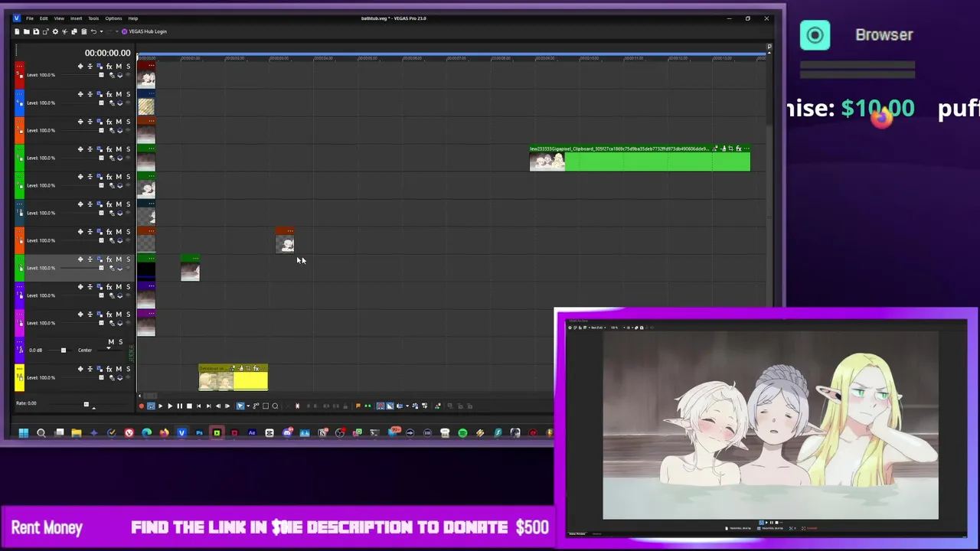Screen dimensions: 980x551
Task: Select the Envelope edit tool
Action: pos(256,406)
